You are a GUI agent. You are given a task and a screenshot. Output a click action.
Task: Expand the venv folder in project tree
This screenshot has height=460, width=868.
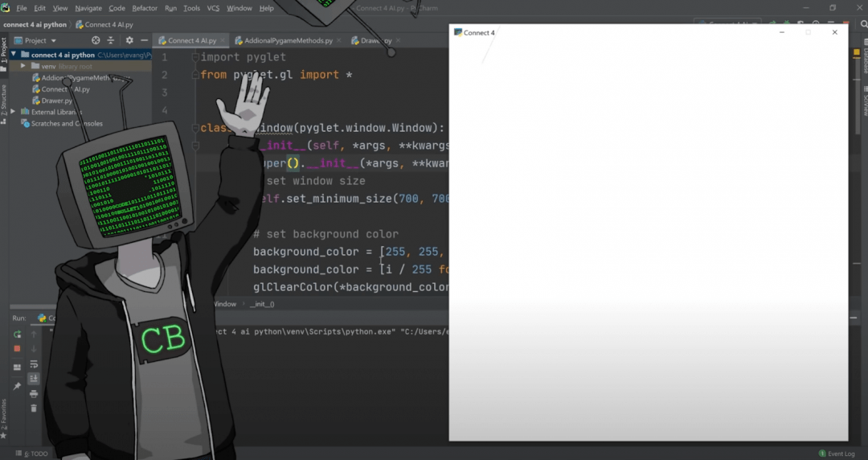(23, 66)
